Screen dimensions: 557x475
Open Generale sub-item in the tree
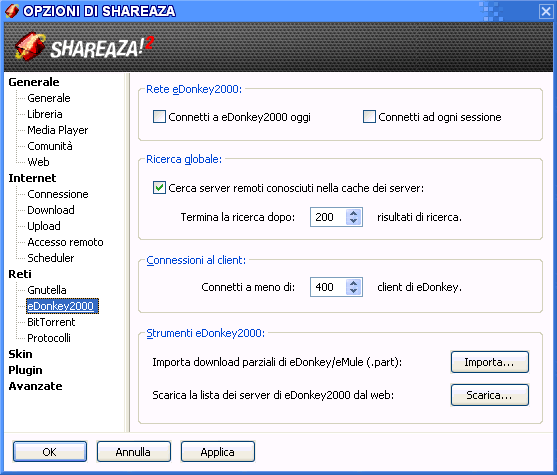[49, 98]
